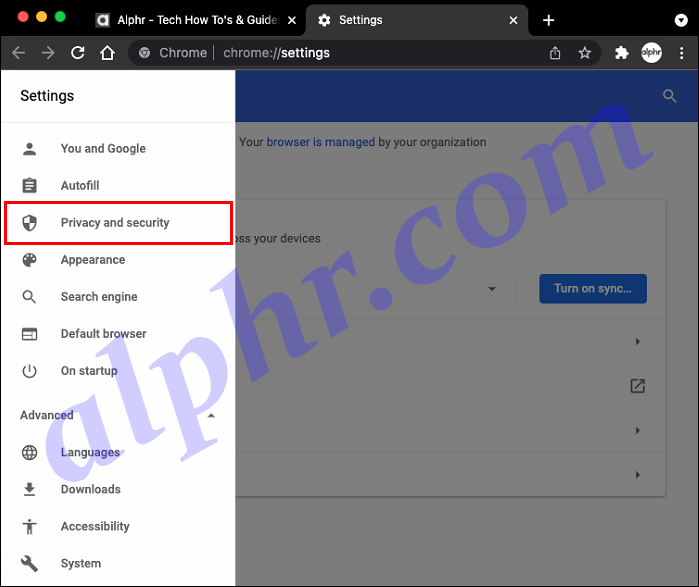Open a new tab with plus button

pyautogui.click(x=548, y=21)
